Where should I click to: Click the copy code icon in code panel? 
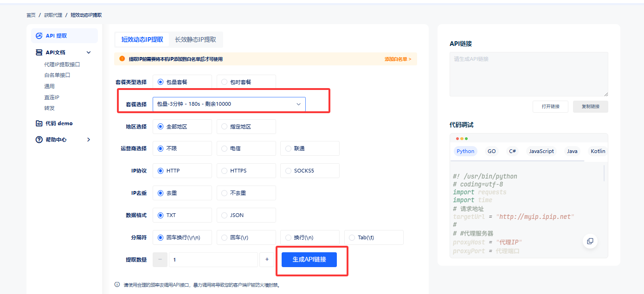point(590,241)
